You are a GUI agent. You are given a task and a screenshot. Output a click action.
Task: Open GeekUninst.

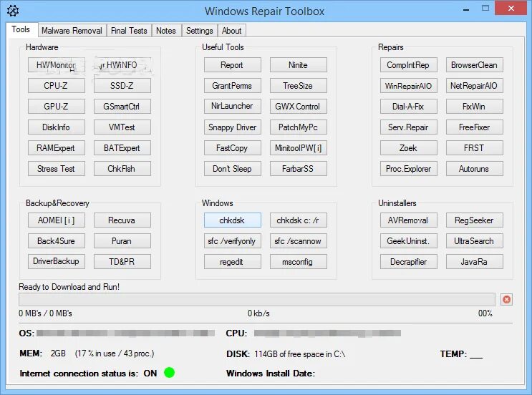[x=409, y=240]
